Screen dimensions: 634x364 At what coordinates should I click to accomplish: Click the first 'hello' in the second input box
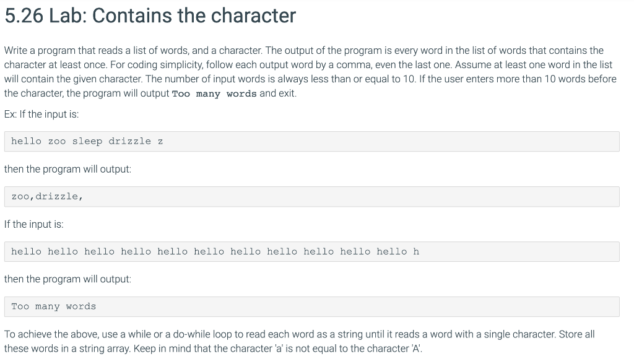[26, 251]
